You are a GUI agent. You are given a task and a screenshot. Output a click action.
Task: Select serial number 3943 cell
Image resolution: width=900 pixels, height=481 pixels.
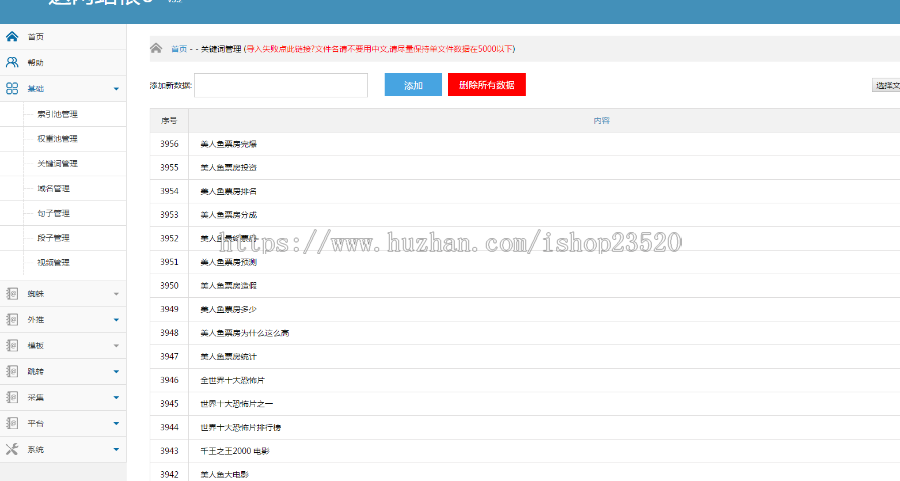click(169, 451)
